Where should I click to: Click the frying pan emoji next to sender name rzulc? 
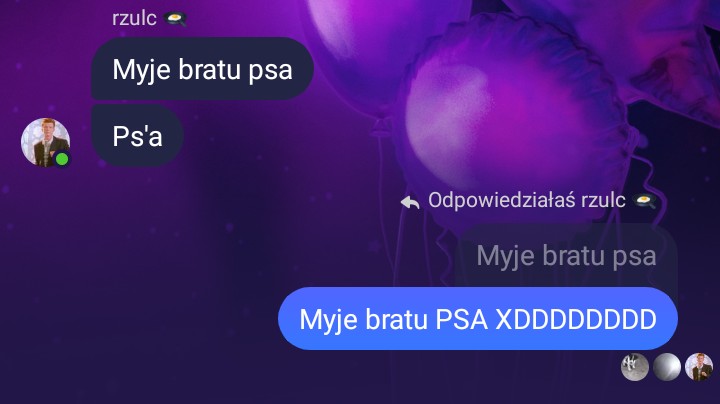[x=175, y=19]
